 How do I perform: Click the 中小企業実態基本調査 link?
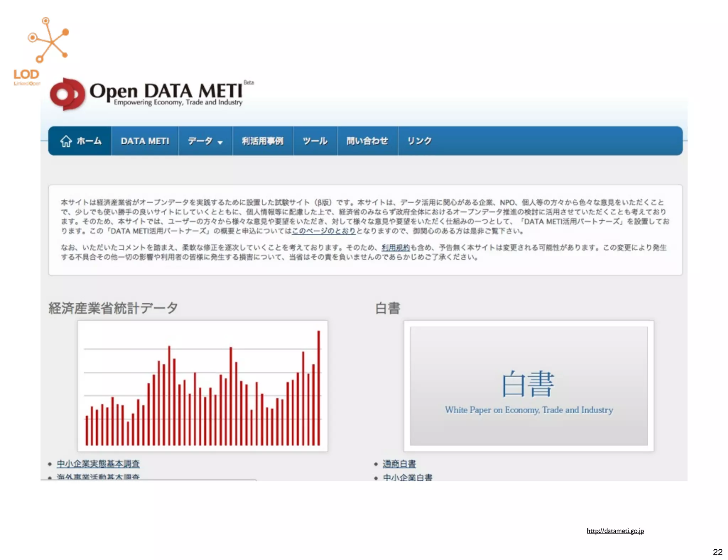click(x=98, y=464)
